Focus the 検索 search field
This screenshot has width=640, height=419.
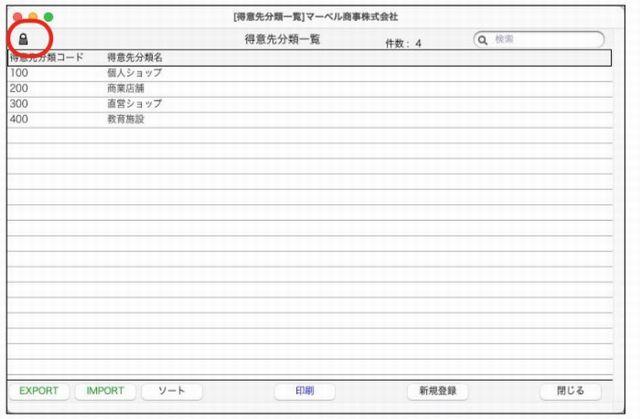point(545,40)
